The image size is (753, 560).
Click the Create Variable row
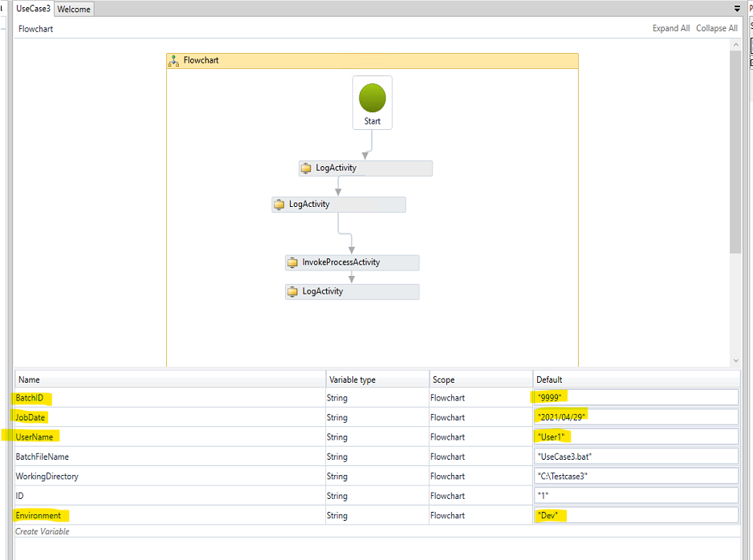coord(43,531)
